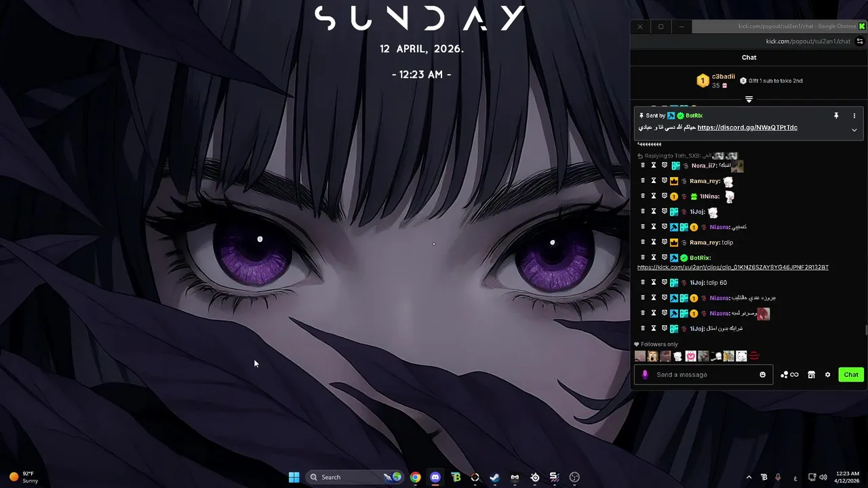
Task: Click the Kick popout address bar URL
Action: pos(808,41)
